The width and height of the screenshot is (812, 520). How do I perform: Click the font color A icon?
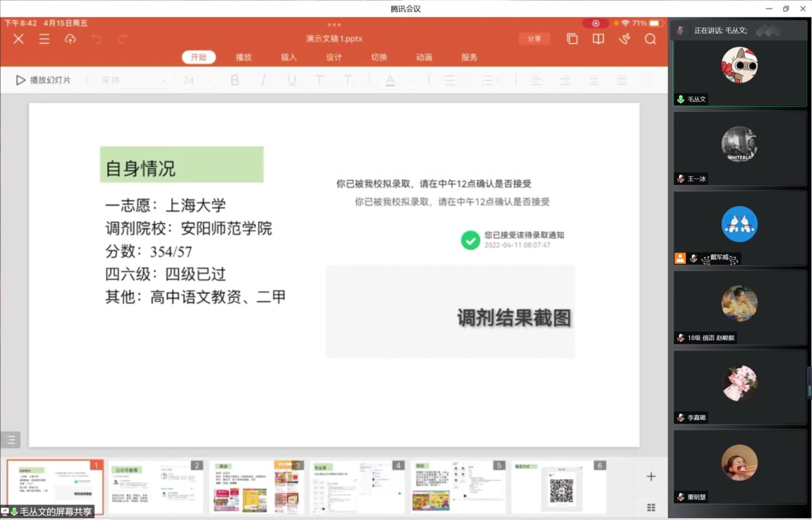coord(390,81)
